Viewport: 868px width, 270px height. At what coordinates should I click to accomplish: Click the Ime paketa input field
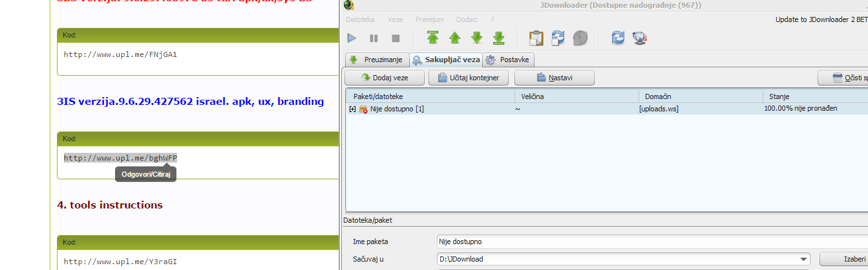click(652, 242)
